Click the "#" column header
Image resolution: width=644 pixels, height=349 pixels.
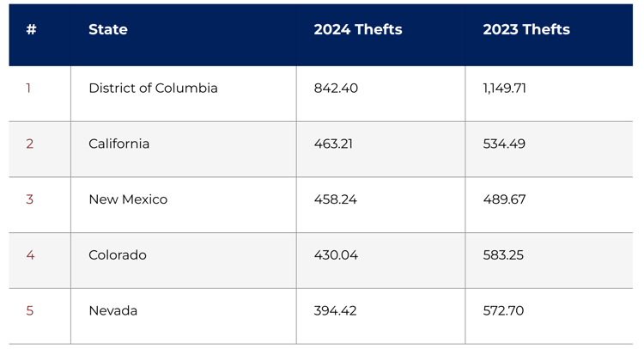31,30
